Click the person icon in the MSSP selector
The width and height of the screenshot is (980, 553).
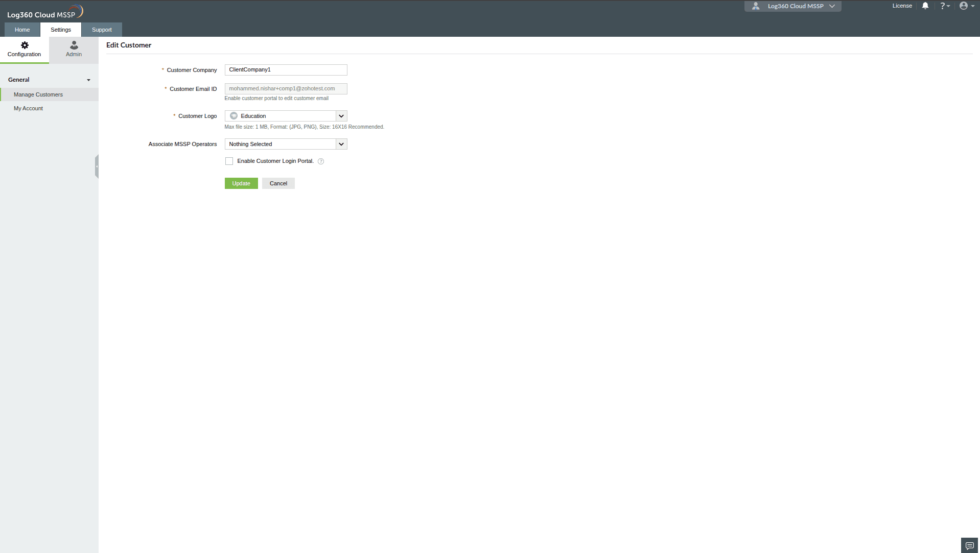(756, 6)
